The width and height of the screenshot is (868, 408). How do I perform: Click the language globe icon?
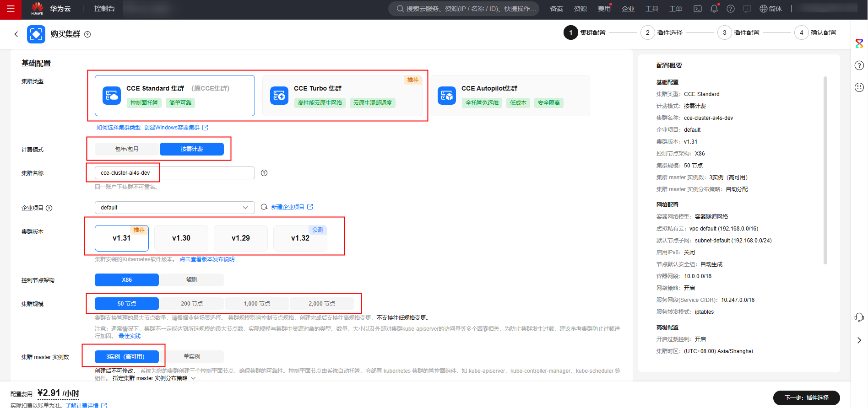coord(764,9)
